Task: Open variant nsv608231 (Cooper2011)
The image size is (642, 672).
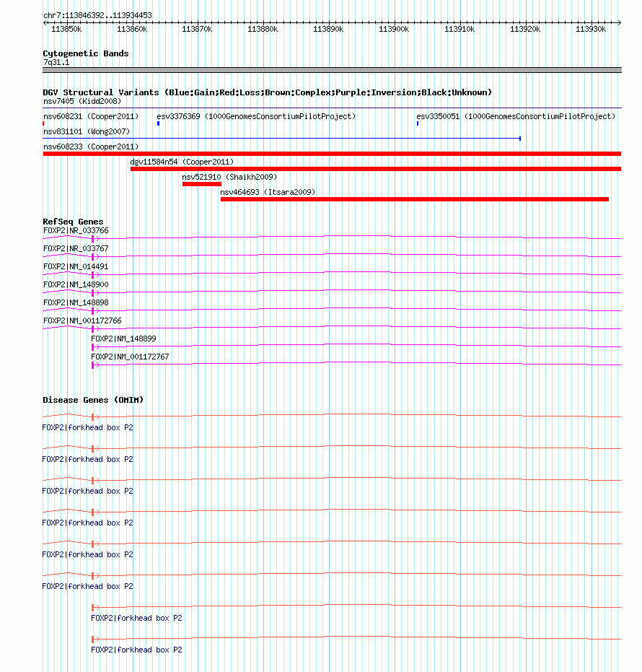Action: [91, 117]
